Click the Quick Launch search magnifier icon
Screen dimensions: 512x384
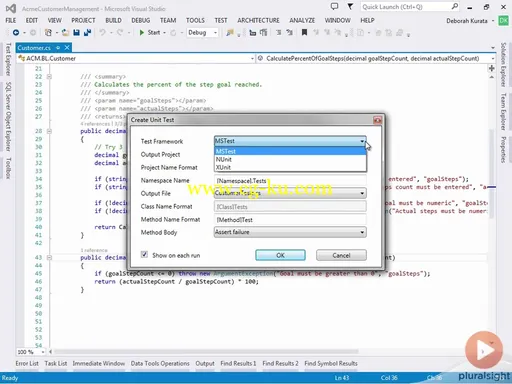(455, 6)
